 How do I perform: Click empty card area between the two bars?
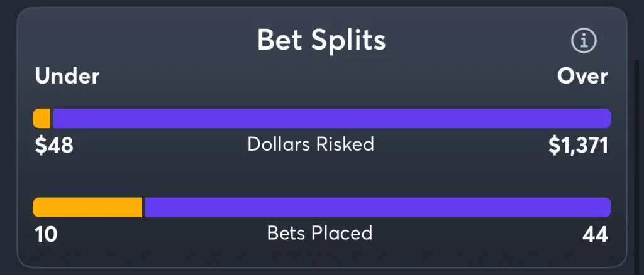[x=322, y=177]
